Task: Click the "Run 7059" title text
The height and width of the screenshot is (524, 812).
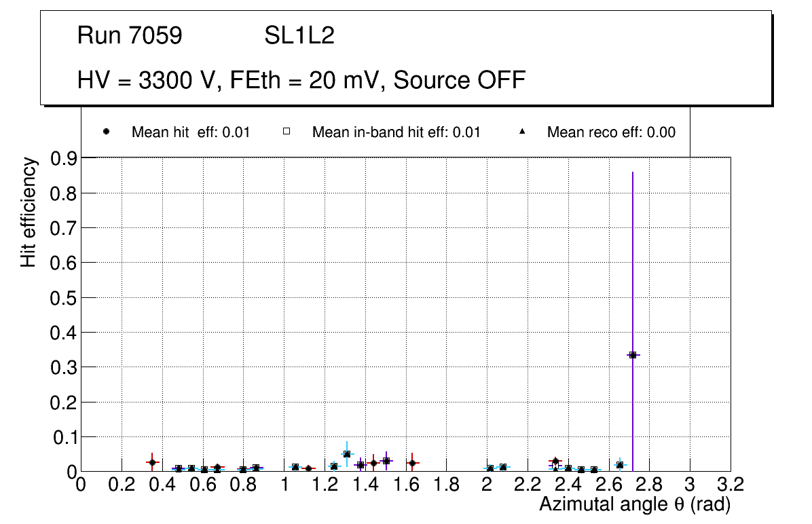Action: click(130, 36)
